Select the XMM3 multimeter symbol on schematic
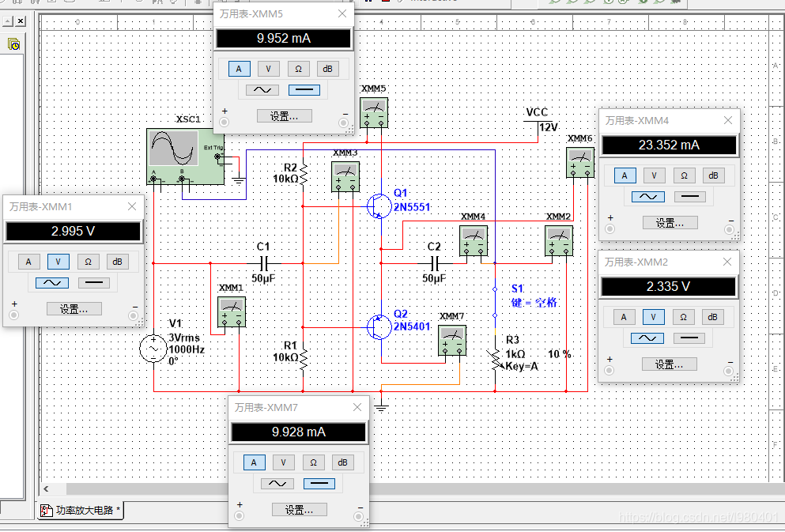This screenshot has width=785, height=532. click(x=345, y=176)
